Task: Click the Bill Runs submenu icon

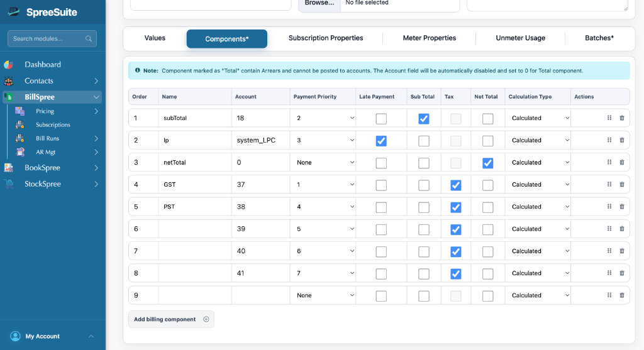Action: click(19, 138)
